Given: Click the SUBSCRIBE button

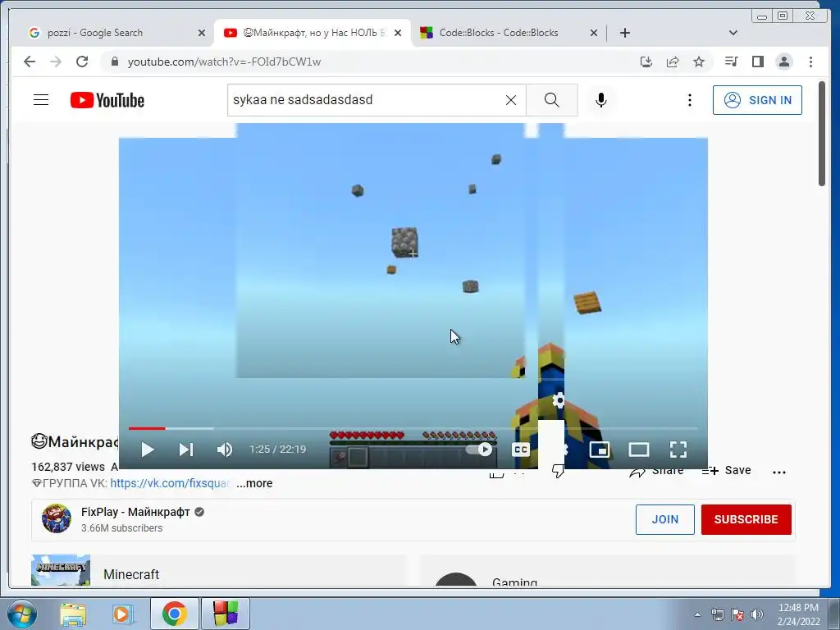Looking at the screenshot, I should pos(746,519).
